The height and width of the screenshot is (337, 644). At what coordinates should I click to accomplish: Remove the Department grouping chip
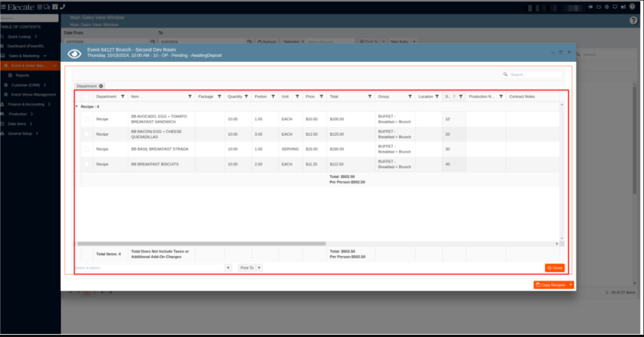[x=101, y=86]
